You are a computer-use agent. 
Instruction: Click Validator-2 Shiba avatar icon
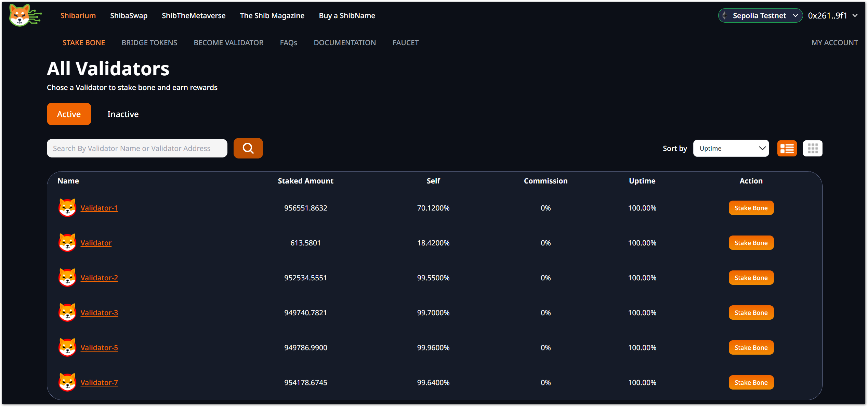pyautogui.click(x=67, y=278)
